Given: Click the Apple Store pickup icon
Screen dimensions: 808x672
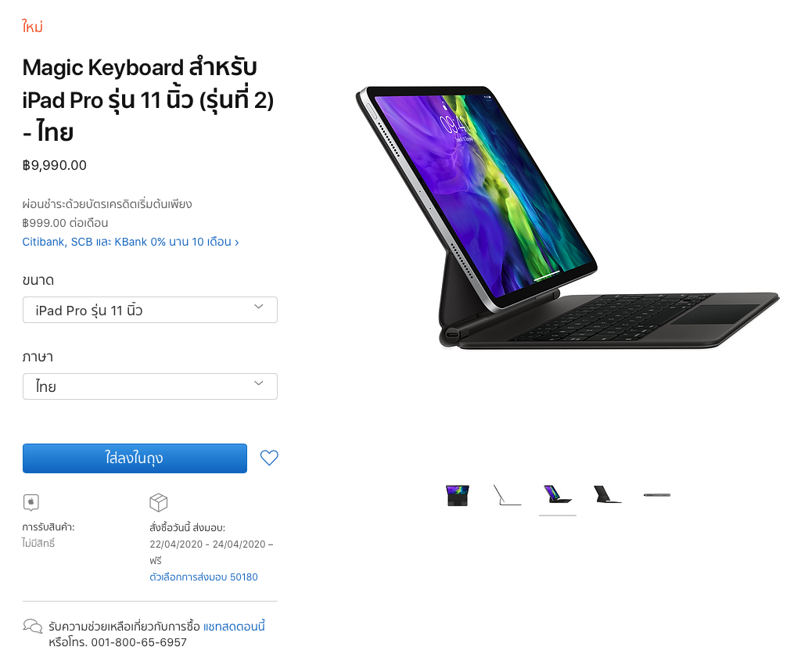Looking at the screenshot, I should [x=31, y=502].
